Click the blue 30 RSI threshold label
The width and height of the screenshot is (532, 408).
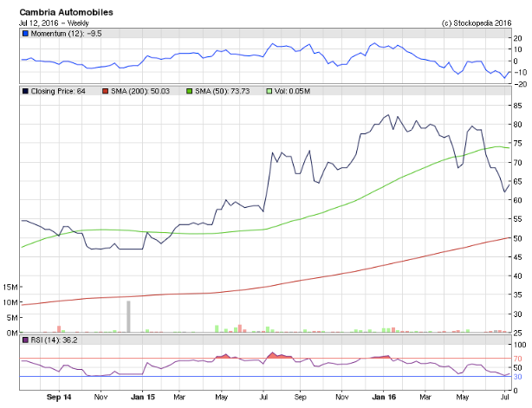tap(517, 377)
